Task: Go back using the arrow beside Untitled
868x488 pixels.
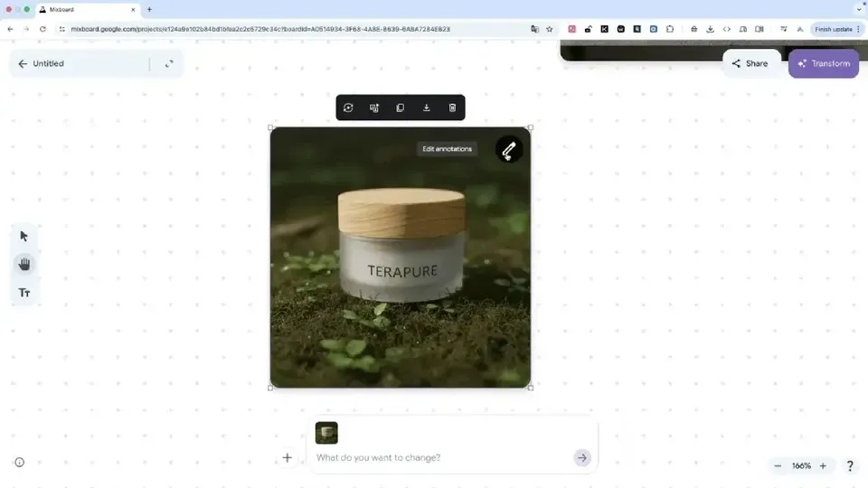Action: [22, 63]
